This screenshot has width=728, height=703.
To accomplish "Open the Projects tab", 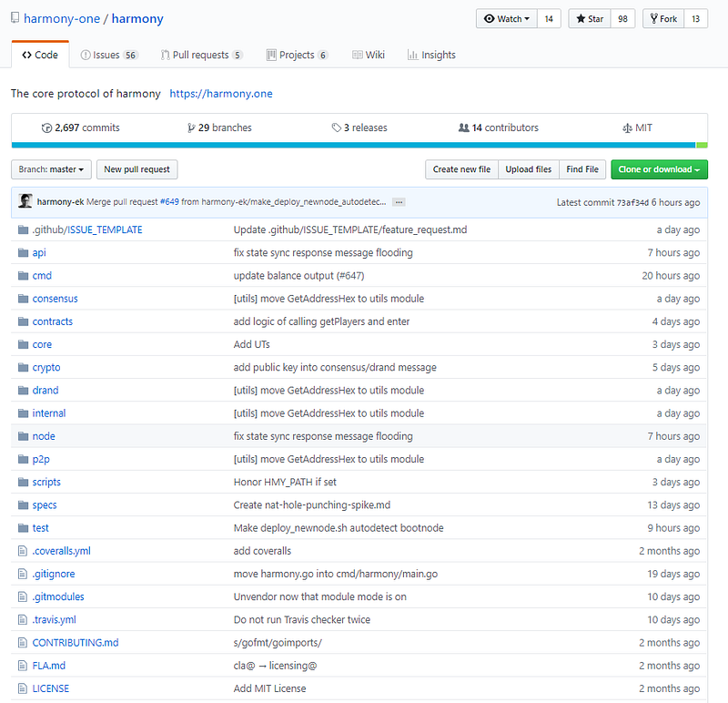I will pyautogui.click(x=298, y=55).
